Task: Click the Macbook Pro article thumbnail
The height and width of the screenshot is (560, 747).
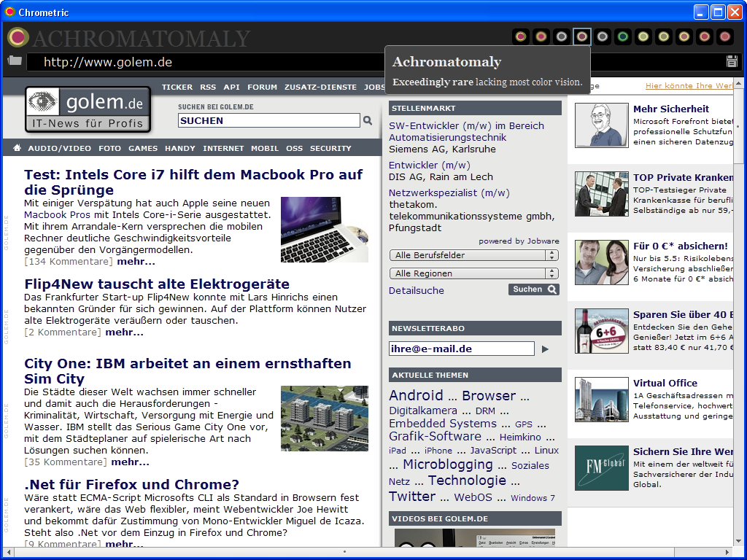Action: coord(325,230)
